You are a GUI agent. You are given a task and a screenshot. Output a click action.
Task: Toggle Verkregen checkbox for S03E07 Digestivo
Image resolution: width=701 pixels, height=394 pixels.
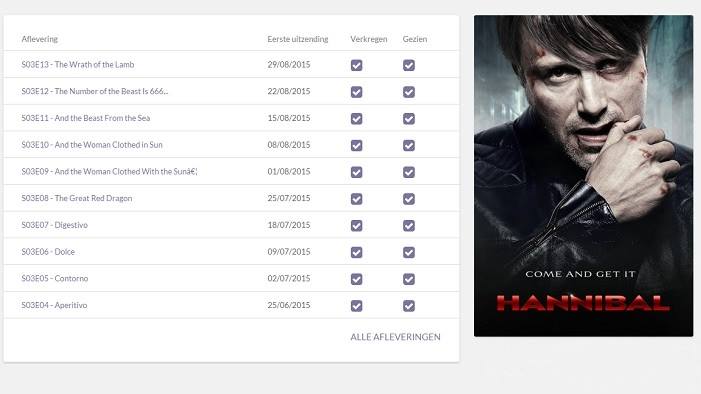356,226
